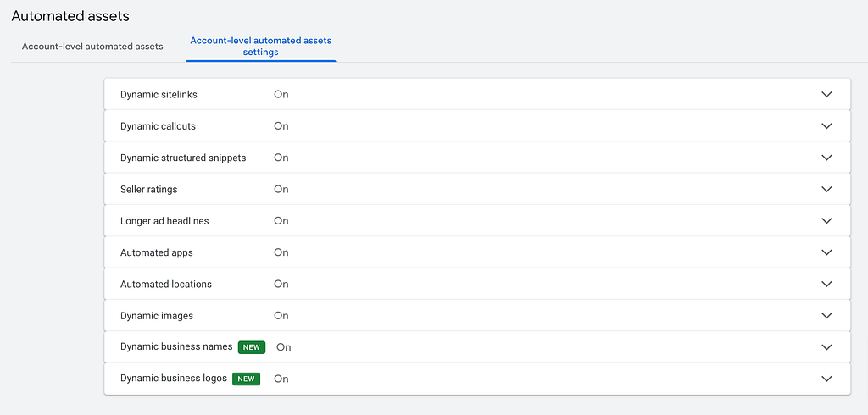Click NEW badge beside Dynamic business logos
The height and width of the screenshot is (415, 868).
247,379
